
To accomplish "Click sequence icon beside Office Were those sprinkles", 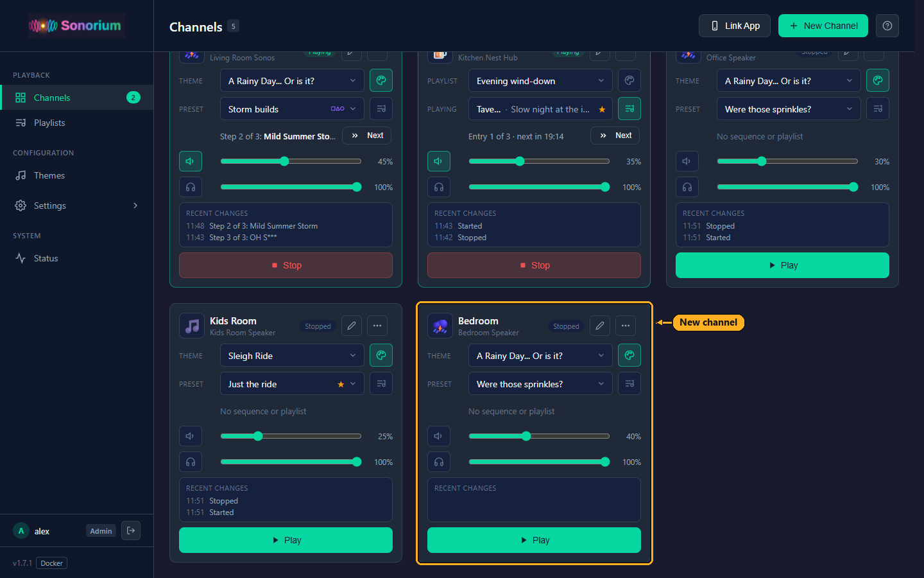I will tap(878, 109).
